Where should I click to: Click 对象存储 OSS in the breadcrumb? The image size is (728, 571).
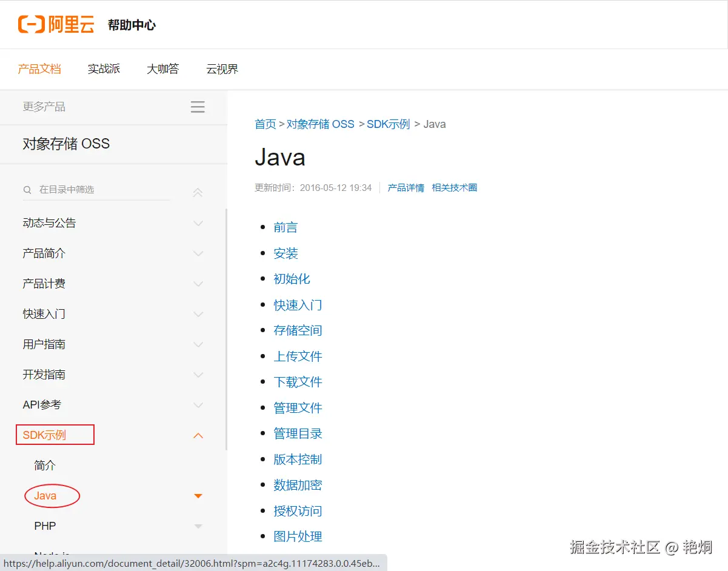click(321, 124)
